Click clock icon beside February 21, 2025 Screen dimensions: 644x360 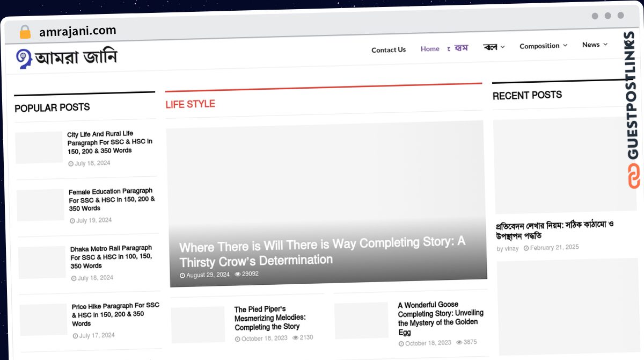pyautogui.click(x=526, y=248)
